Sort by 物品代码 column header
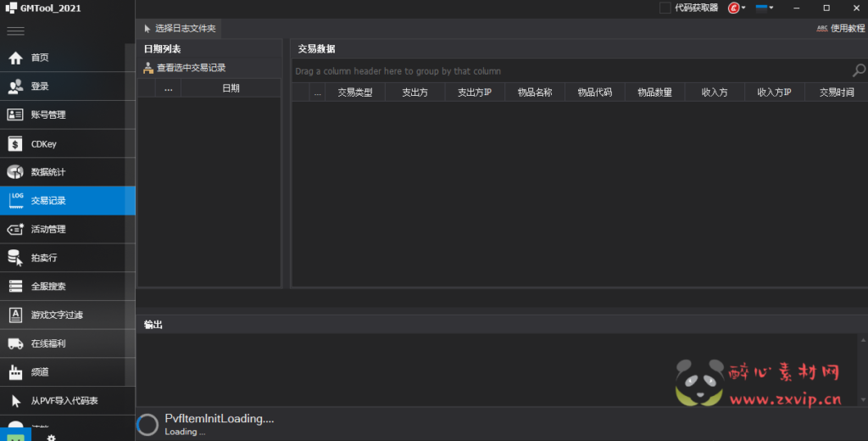This screenshot has width=868, height=441. click(x=594, y=92)
